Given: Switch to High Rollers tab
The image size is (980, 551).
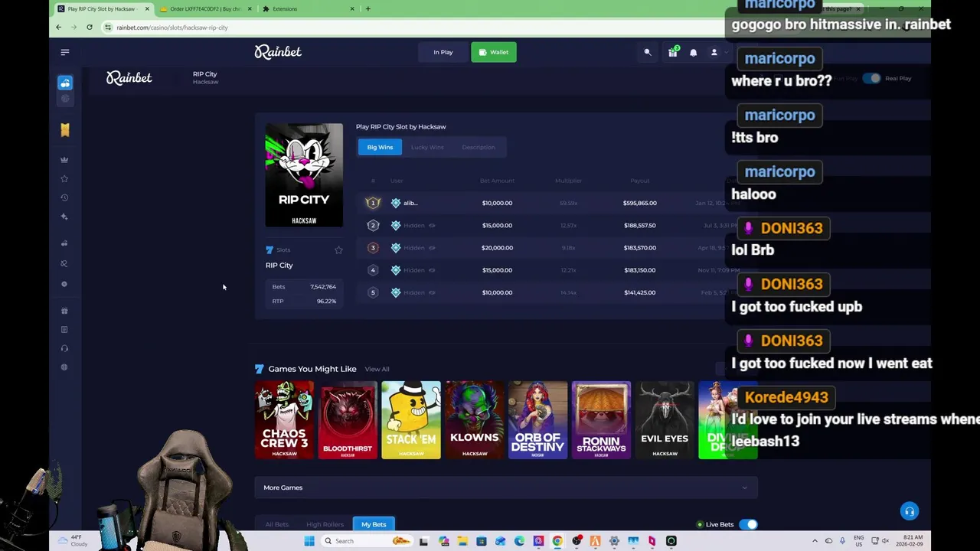Looking at the screenshot, I should click(325, 524).
